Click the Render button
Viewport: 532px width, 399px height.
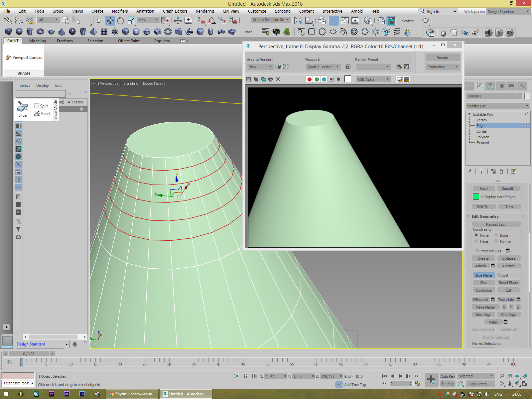pos(442,58)
